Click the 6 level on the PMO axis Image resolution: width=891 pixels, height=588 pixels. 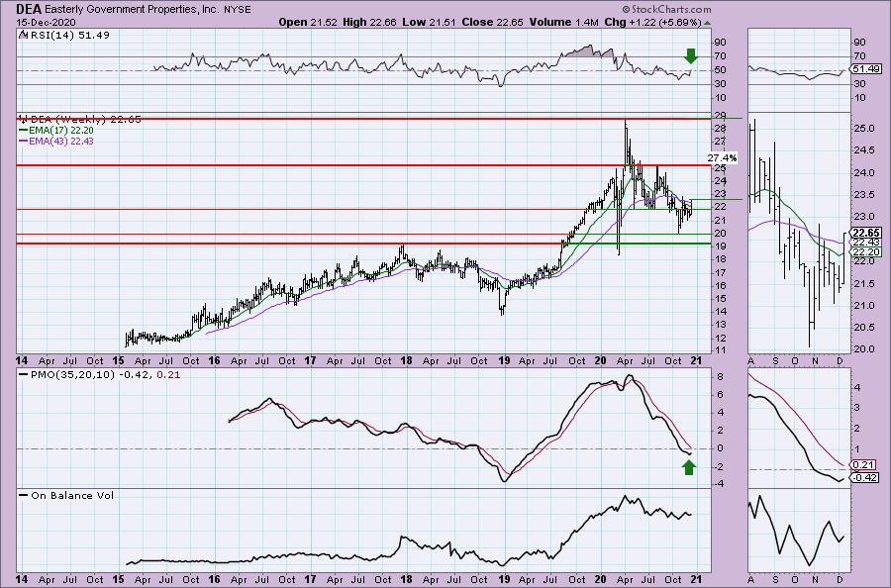[720, 395]
